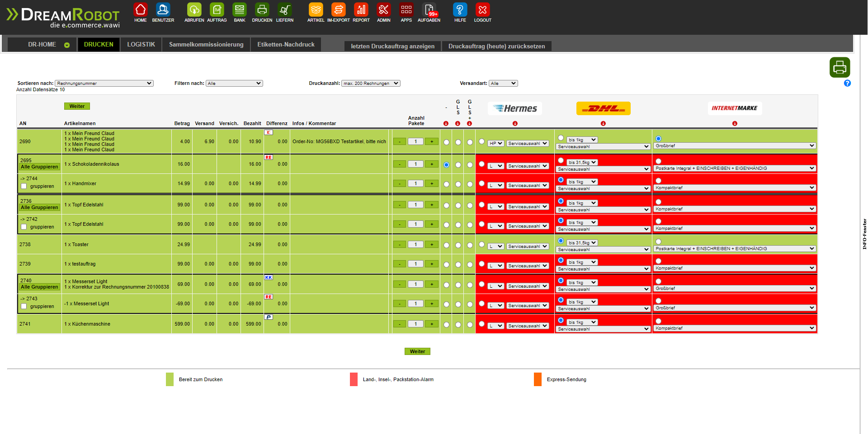Click the top Weiter button
Viewport: 868px width, 434px height.
77,106
